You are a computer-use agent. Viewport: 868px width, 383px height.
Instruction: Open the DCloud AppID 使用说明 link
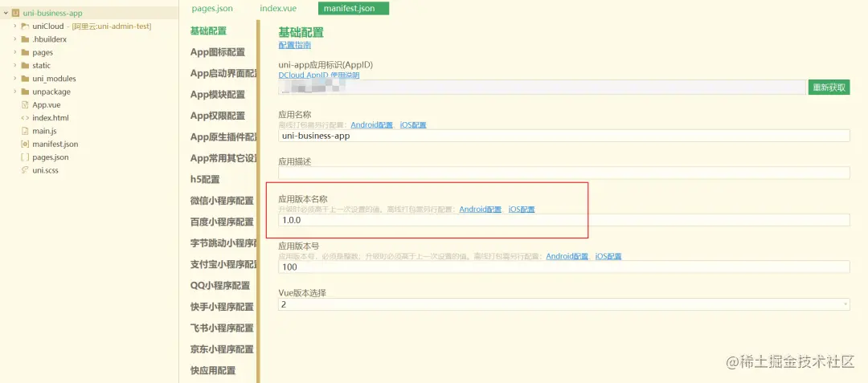319,75
